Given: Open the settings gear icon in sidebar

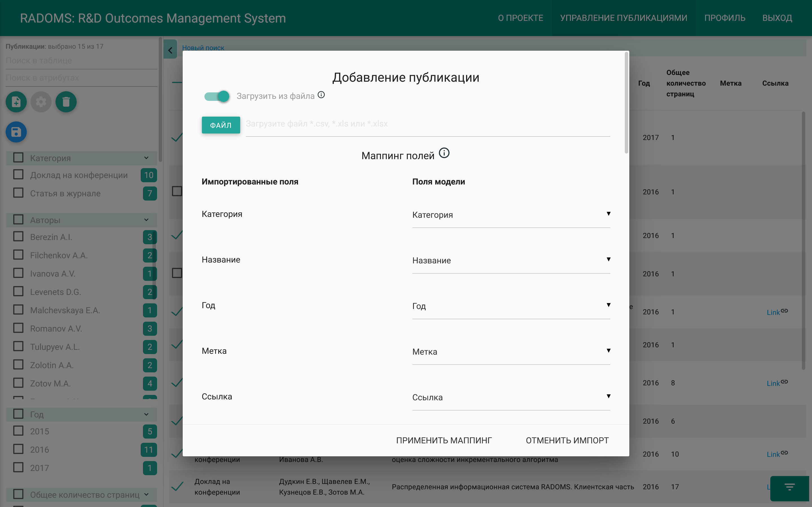Looking at the screenshot, I should (41, 102).
